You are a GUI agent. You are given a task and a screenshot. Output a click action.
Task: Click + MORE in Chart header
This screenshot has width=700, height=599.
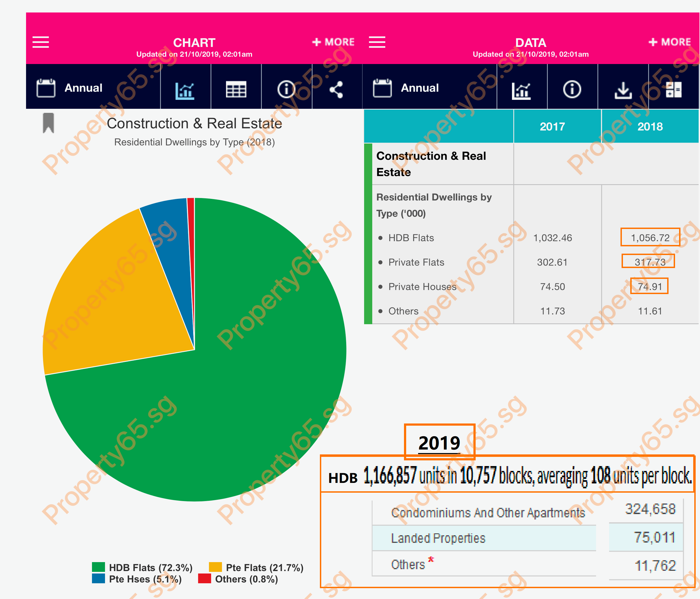(x=333, y=42)
